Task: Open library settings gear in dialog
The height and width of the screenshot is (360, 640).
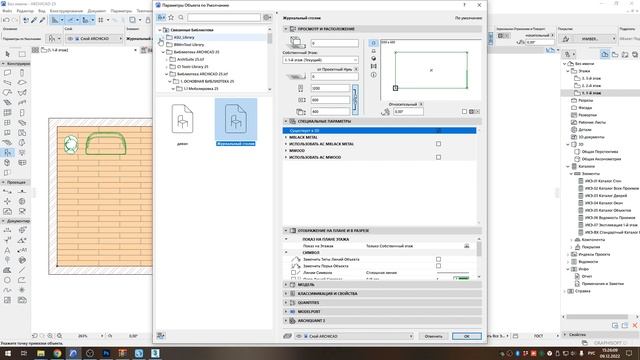Action: [x=267, y=18]
